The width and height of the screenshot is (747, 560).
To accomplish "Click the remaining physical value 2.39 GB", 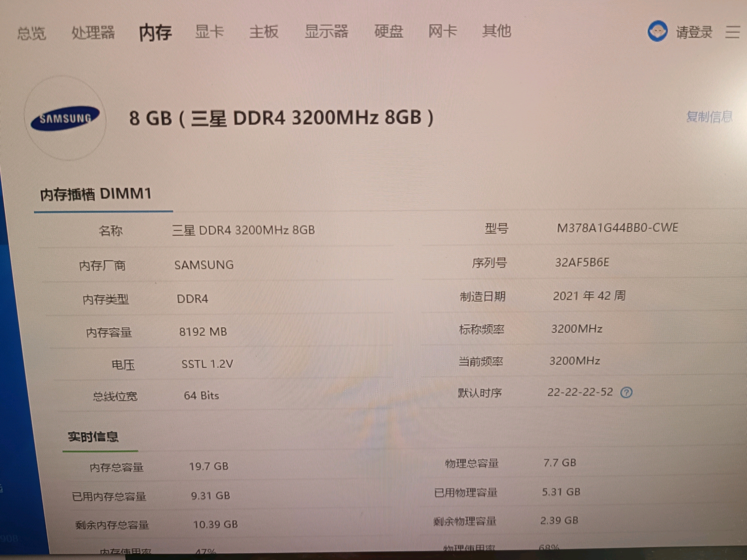I will coord(559,520).
